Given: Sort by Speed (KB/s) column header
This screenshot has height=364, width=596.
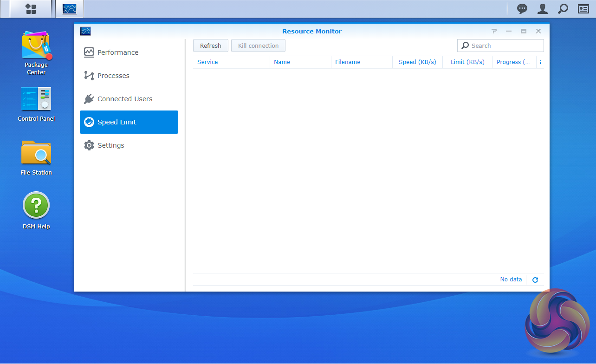Looking at the screenshot, I should click(x=417, y=62).
